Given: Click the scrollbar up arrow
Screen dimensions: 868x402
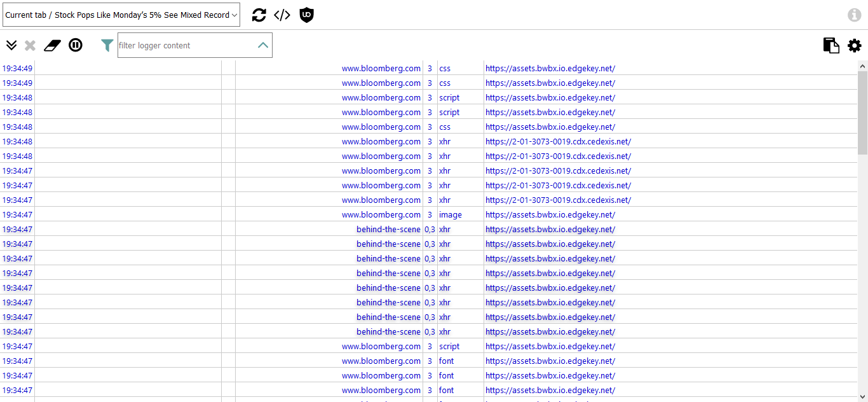Looking at the screenshot, I should pos(862,66).
